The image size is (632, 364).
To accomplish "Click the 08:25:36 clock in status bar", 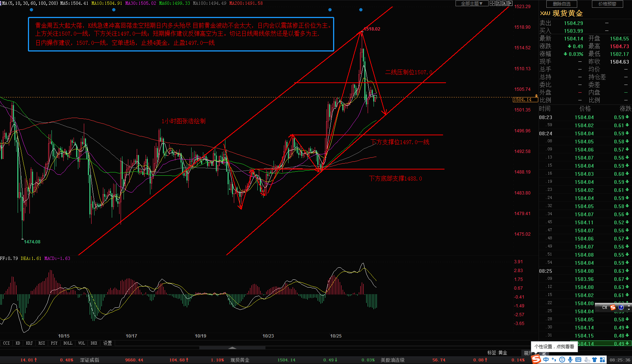I will [x=620, y=360].
